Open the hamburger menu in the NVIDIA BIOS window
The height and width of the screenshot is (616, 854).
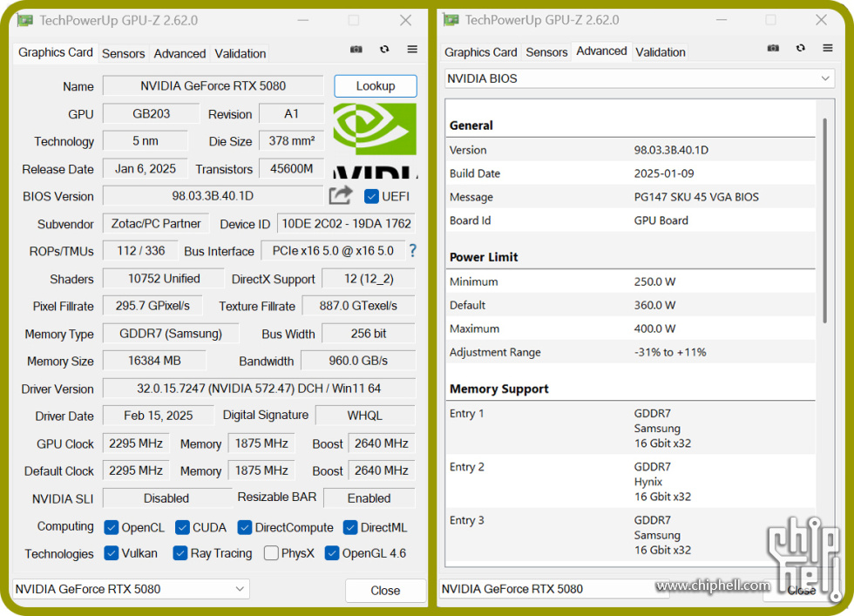coord(828,48)
